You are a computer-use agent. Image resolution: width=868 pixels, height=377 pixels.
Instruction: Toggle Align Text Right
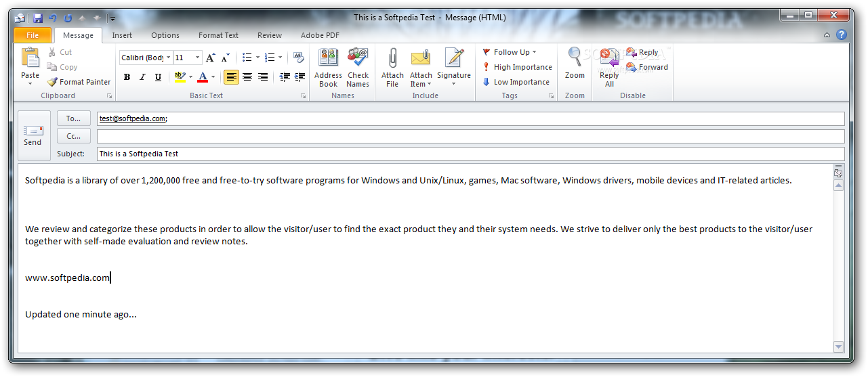pyautogui.click(x=263, y=77)
